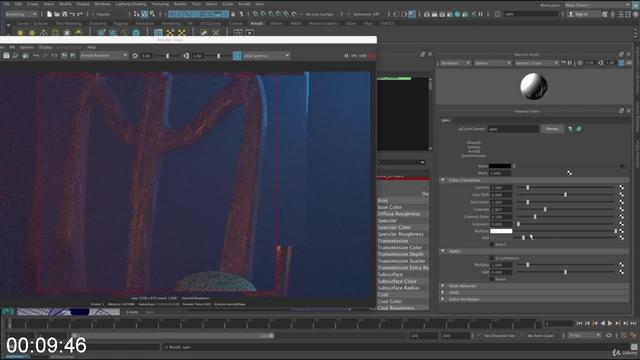Viewport: 640px width, 360px height.
Task: Open the Hardware renderer dropdown in Material Viewer
Action: [x=455, y=63]
